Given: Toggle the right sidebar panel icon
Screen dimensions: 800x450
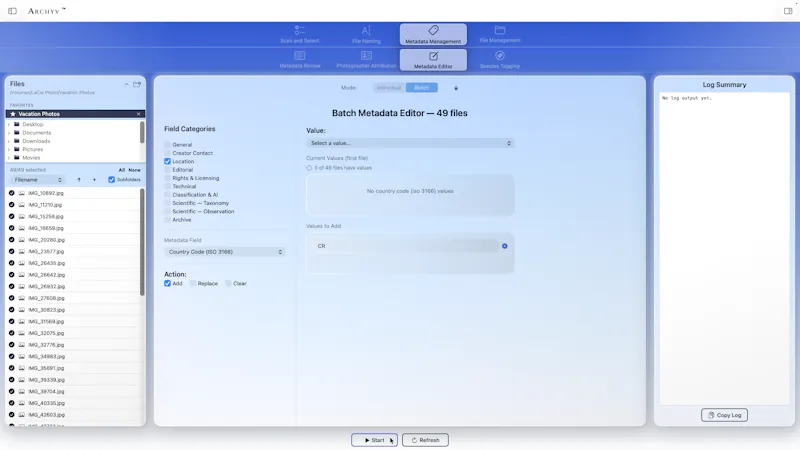Looking at the screenshot, I should click(x=788, y=11).
